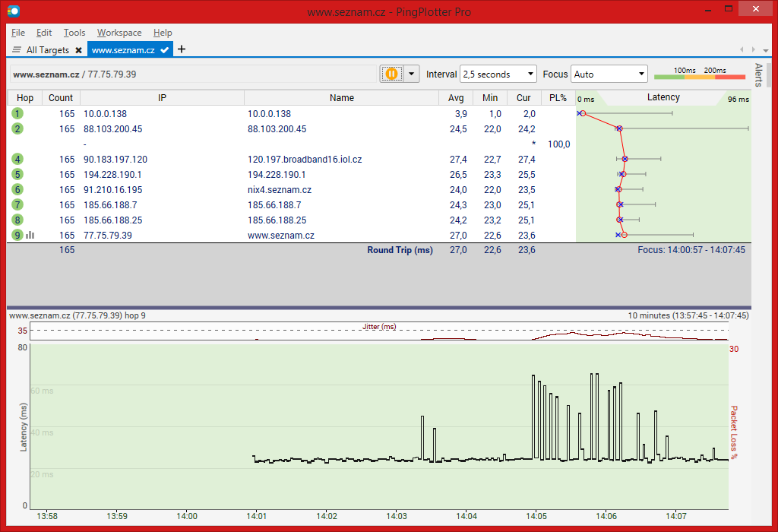Click the latency color scale legend bar
The height and width of the screenshot is (532, 778).
[699, 75]
